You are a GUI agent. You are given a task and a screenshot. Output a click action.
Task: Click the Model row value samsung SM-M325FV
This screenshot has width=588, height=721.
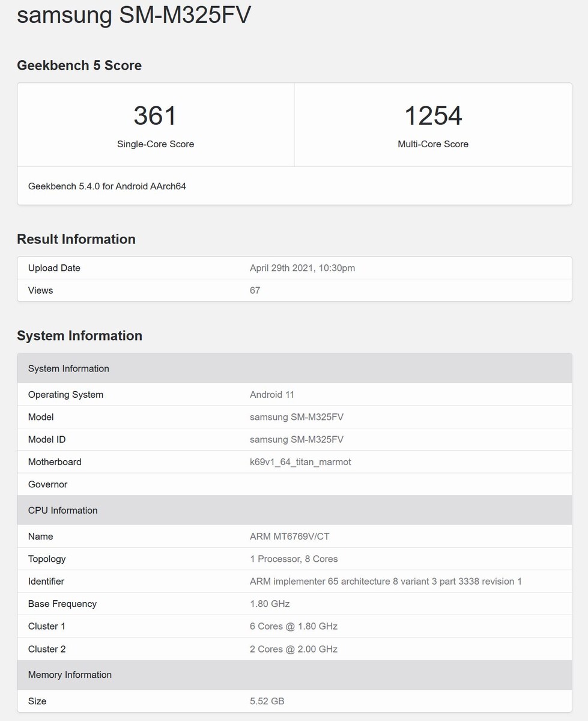pyautogui.click(x=296, y=417)
